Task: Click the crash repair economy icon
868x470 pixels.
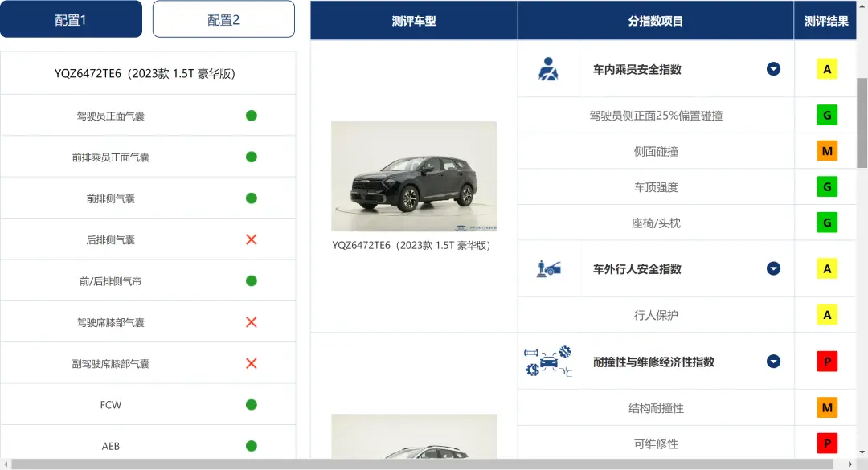Action: pos(548,362)
